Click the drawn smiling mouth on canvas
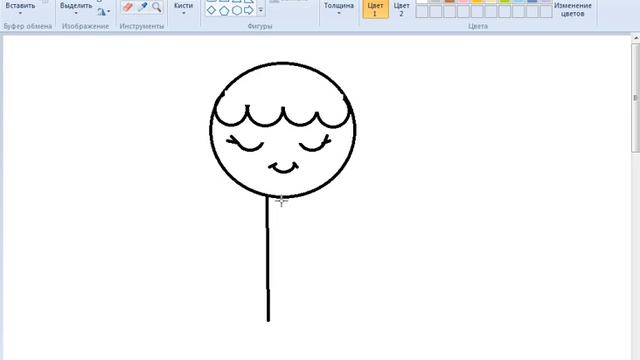 click(284, 168)
